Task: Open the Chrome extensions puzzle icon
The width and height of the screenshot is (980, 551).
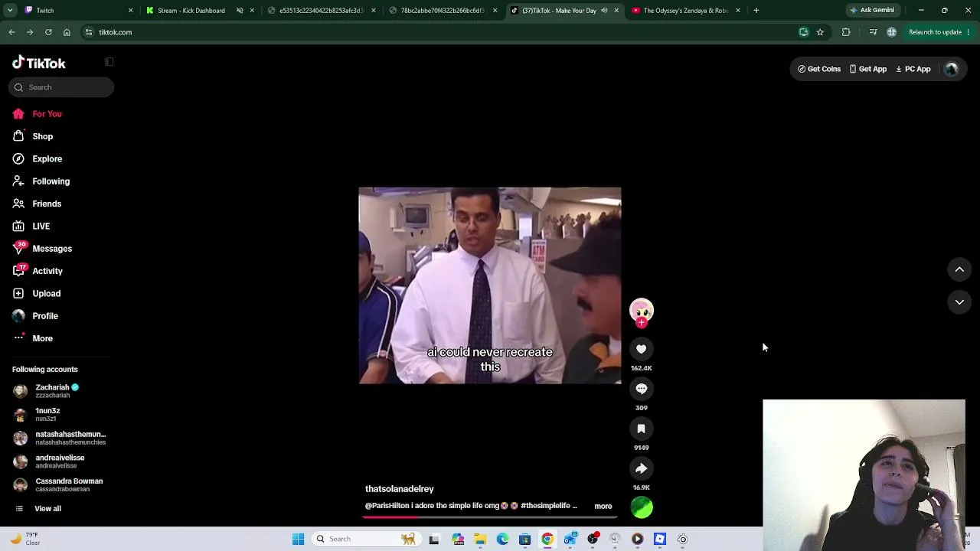Action: [846, 32]
